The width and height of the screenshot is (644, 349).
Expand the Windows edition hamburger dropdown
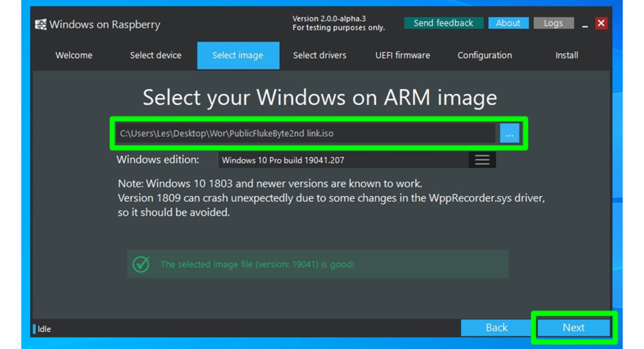tap(482, 160)
